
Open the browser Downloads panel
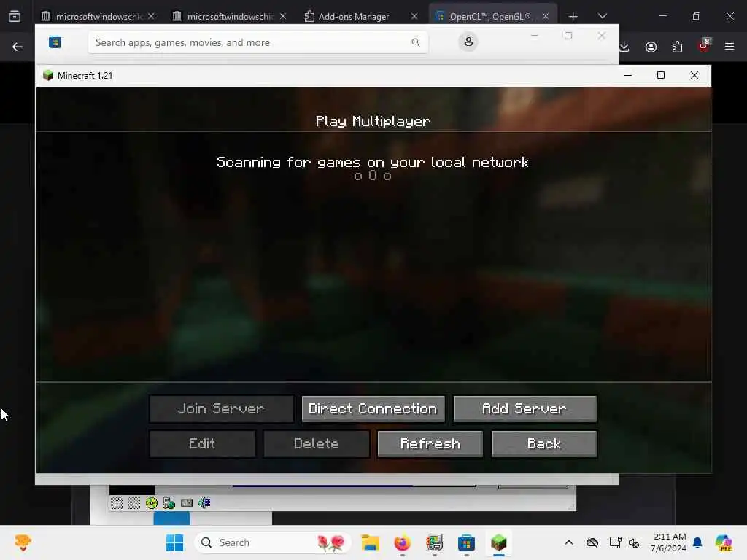(624, 47)
